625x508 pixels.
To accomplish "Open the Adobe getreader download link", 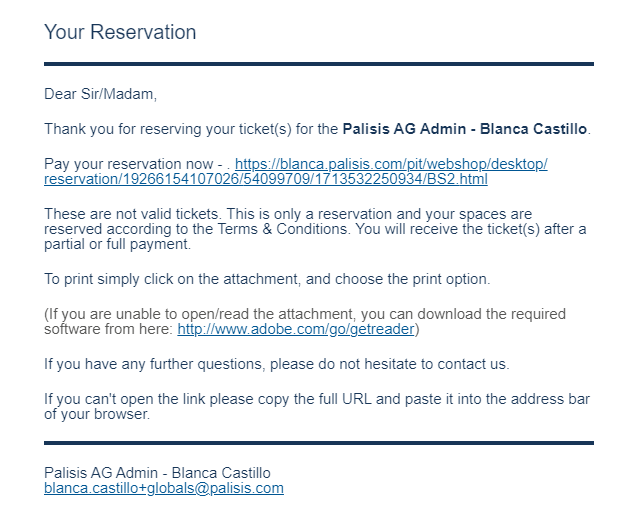I will [296, 329].
